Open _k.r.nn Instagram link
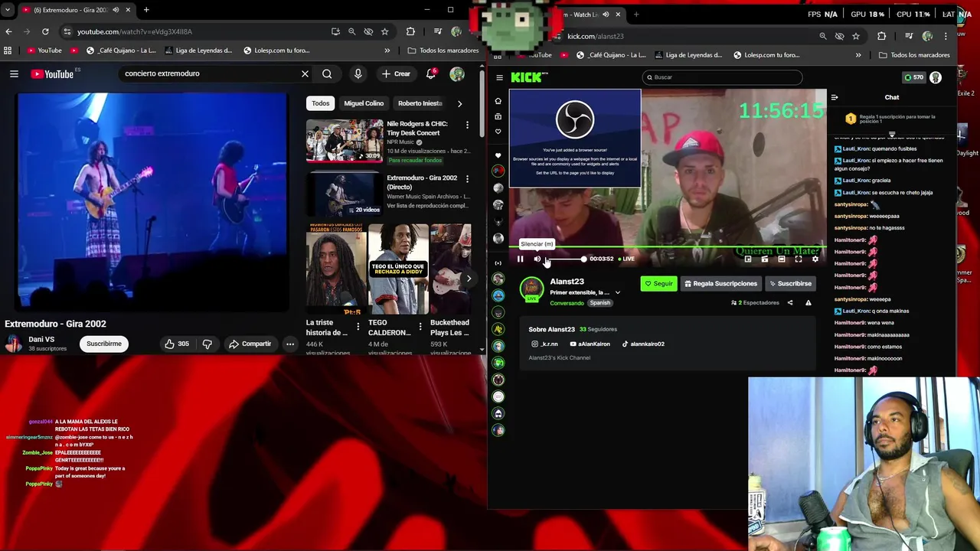Screen dimensions: 980x551 point(544,344)
